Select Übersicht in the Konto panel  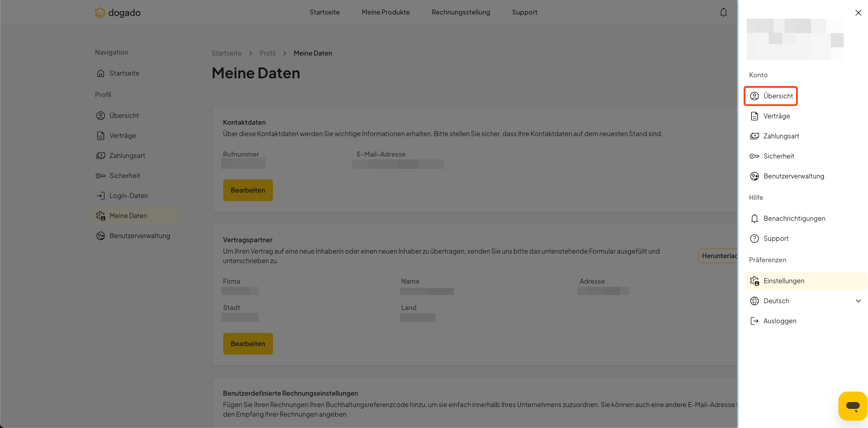(771, 96)
